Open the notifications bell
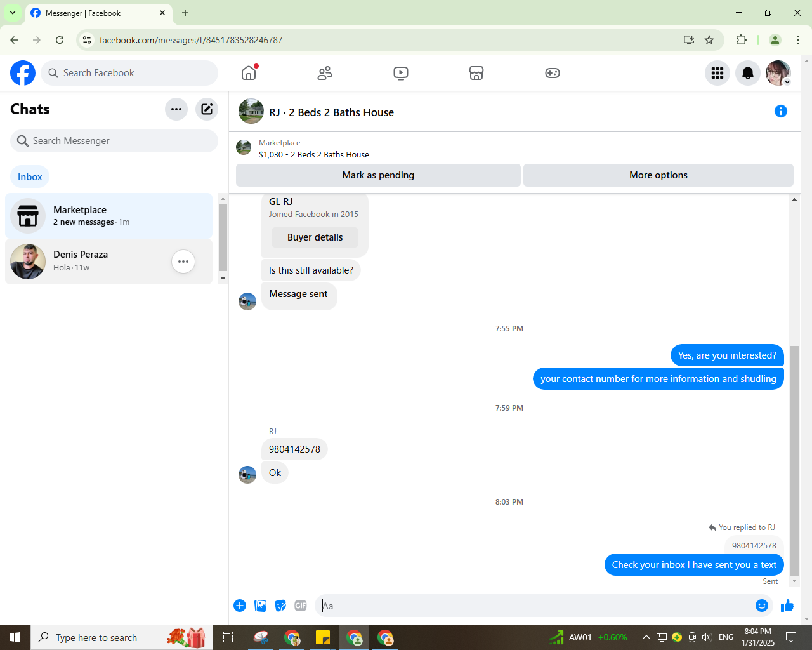 (x=748, y=73)
